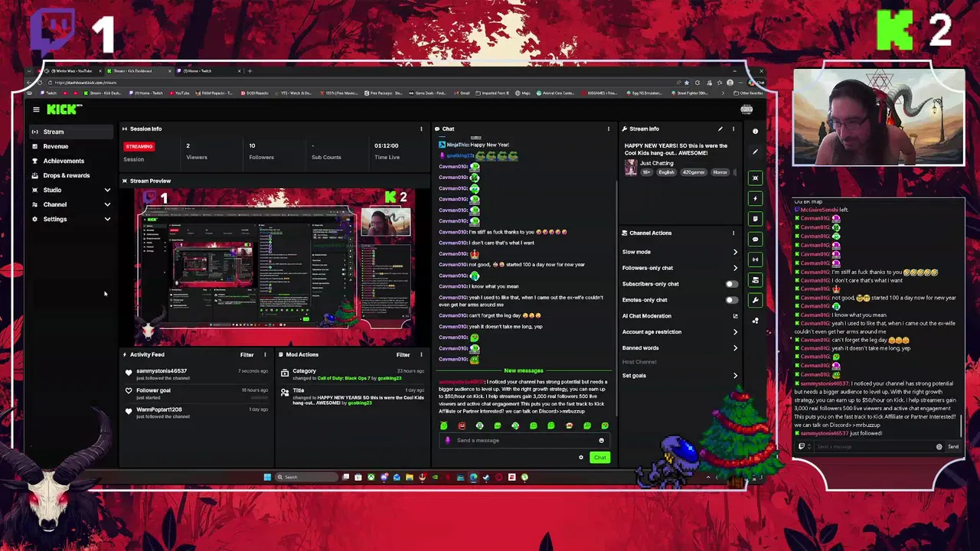Switch to Winter Warz YouTube tab
Image resolution: width=980 pixels, height=551 pixels.
tap(73, 71)
